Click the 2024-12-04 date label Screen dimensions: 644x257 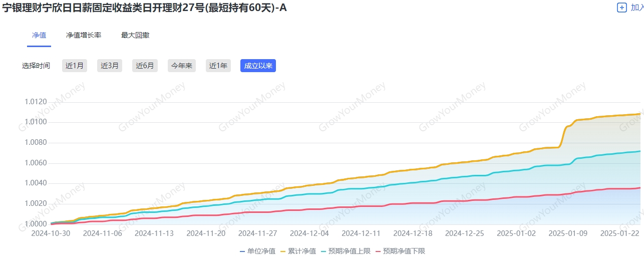[309, 233]
